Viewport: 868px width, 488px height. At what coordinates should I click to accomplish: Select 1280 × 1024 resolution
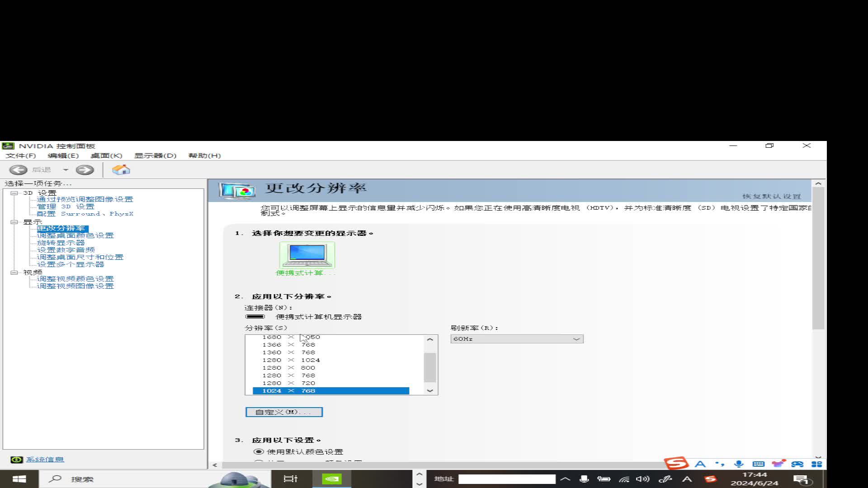291,360
